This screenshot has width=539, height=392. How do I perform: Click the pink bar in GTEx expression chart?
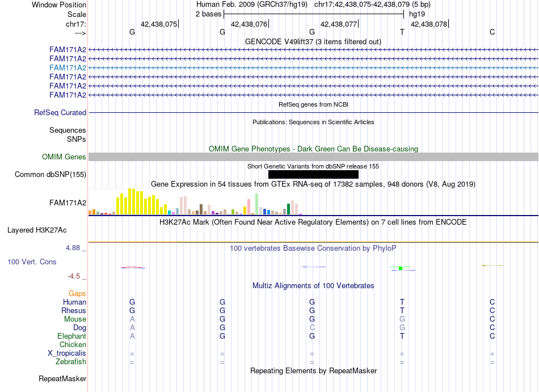click(249, 207)
